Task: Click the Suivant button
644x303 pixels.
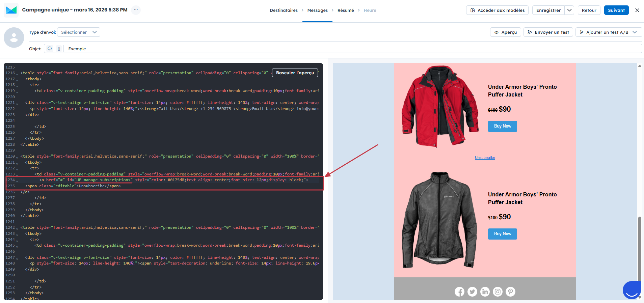Action: click(x=616, y=10)
